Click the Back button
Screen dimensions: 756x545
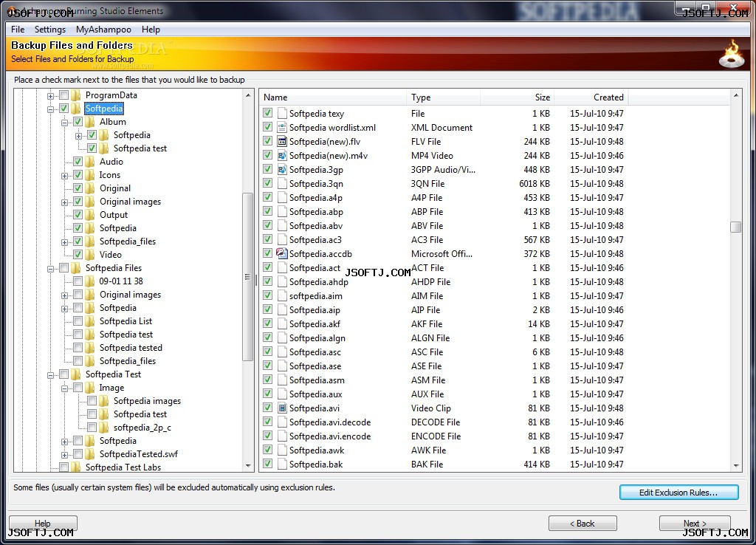coord(583,524)
